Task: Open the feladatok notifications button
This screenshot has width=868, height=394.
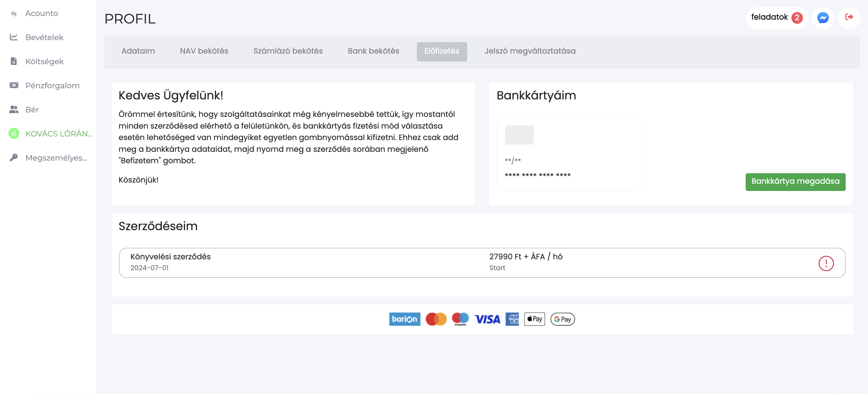Action: tap(776, 17)
